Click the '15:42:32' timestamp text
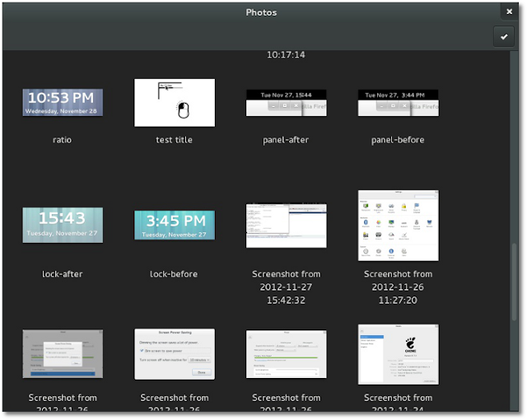 [x=286, y=300]
